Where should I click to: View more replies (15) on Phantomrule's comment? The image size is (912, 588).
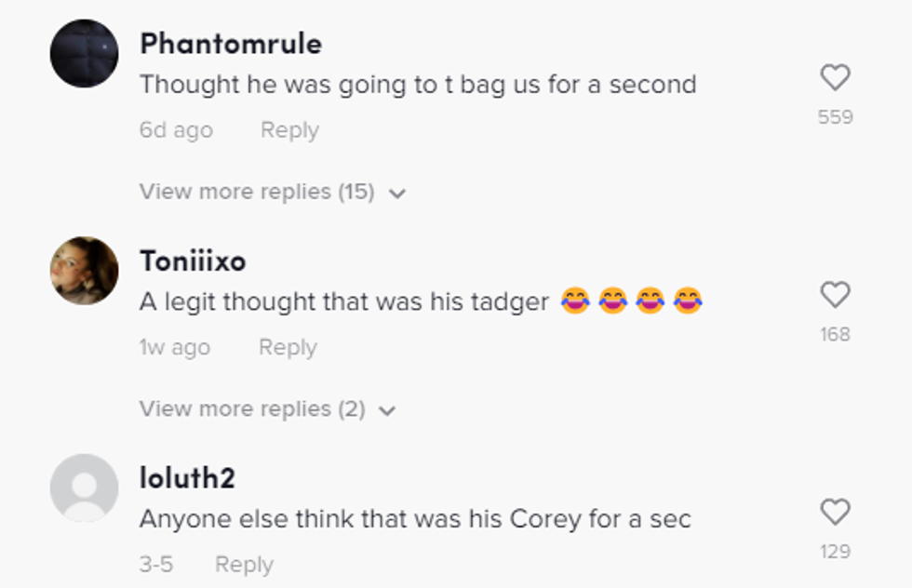click(257, 192)
